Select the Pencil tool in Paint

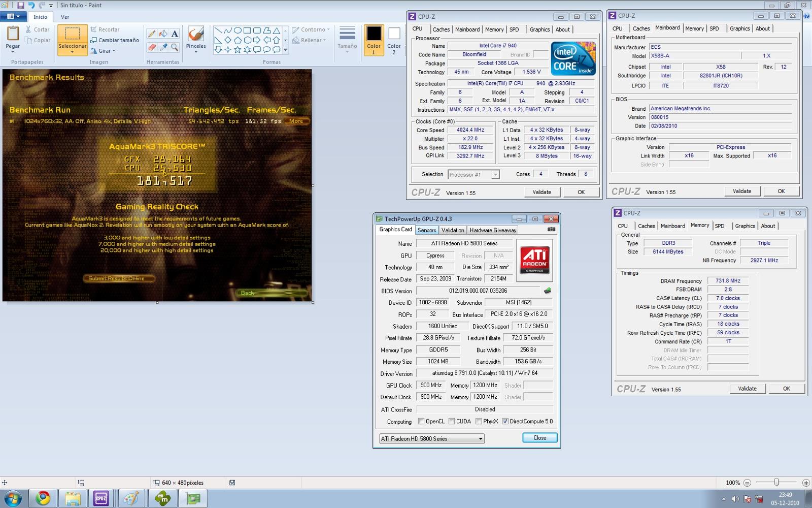152,34
